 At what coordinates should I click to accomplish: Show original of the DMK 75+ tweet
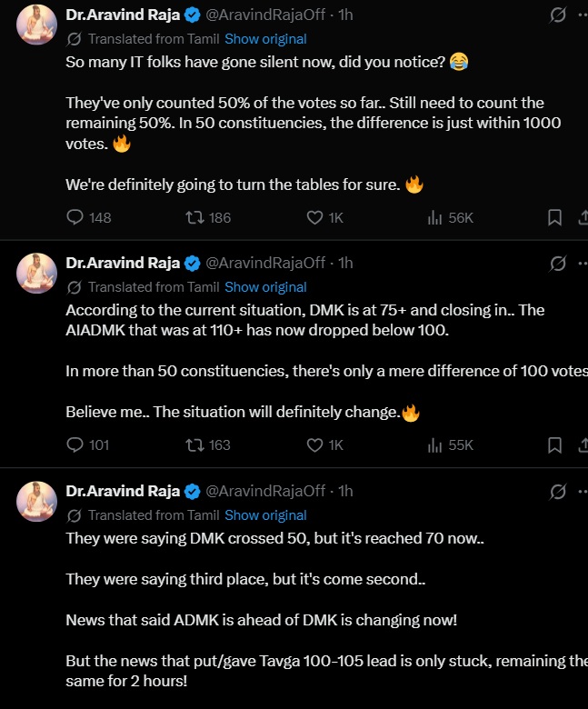(x=265, y=287)
